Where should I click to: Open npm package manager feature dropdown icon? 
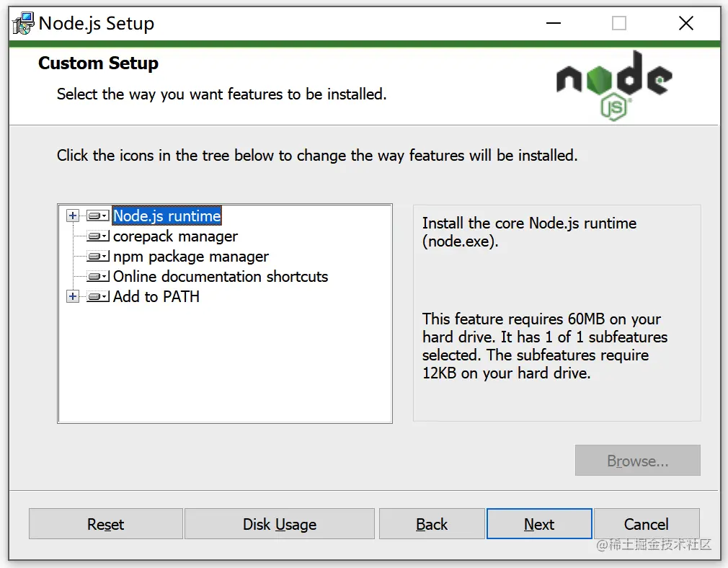[98, 257]
